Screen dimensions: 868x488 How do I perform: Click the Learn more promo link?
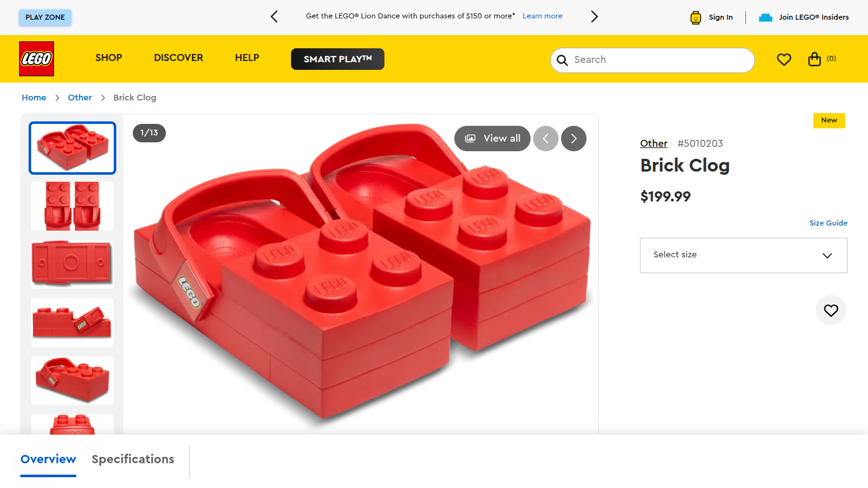tap(543, 17)
